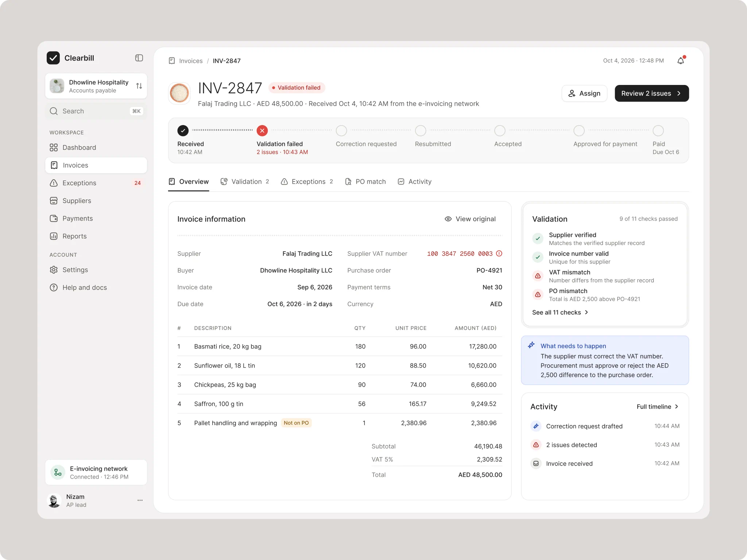Open Dashboard from the sidebar
747x560 pixels.
click(x=96, y=147)
